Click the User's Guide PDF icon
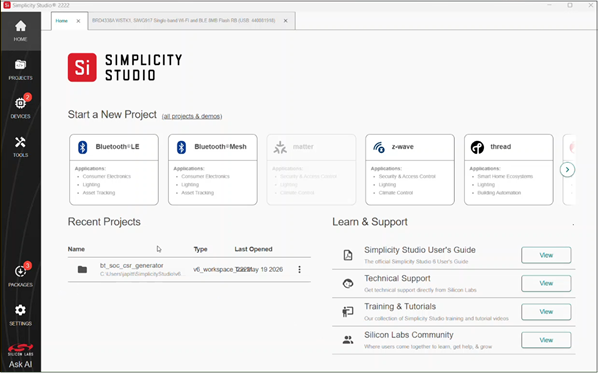 [x=348, y=255]
